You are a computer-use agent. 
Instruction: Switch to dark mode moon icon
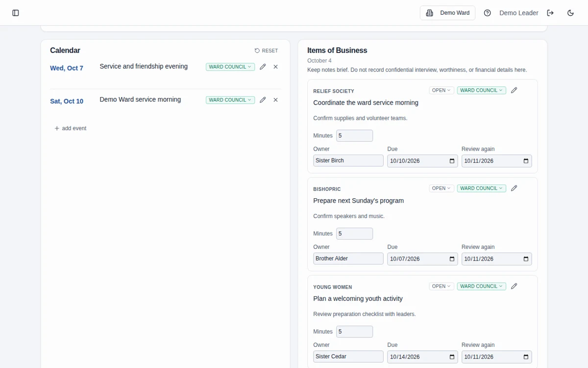tap(570, 13)
